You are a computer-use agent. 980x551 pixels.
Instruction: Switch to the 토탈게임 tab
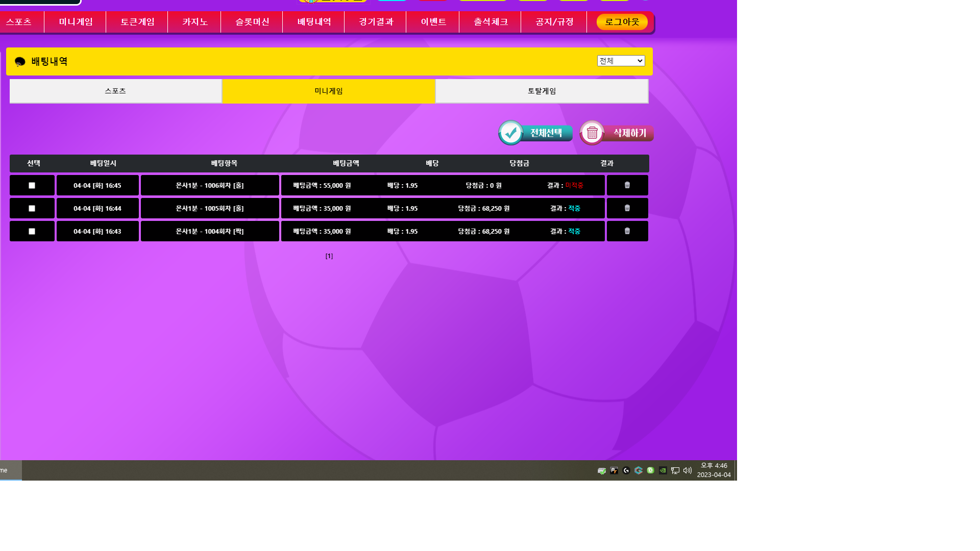coord(542,91)
